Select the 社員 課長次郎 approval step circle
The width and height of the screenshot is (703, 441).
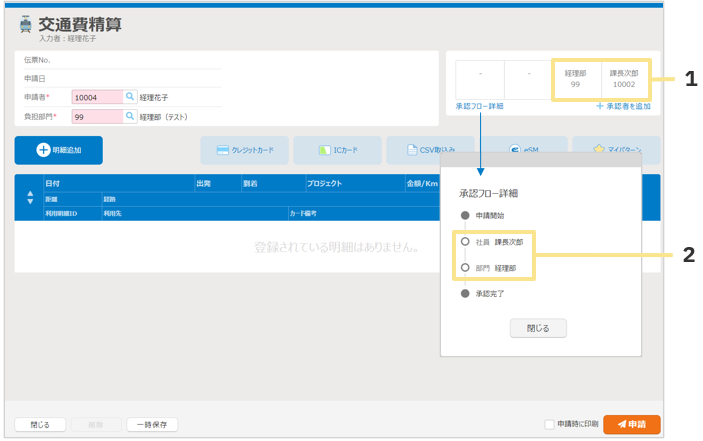[x=465, y=242]
